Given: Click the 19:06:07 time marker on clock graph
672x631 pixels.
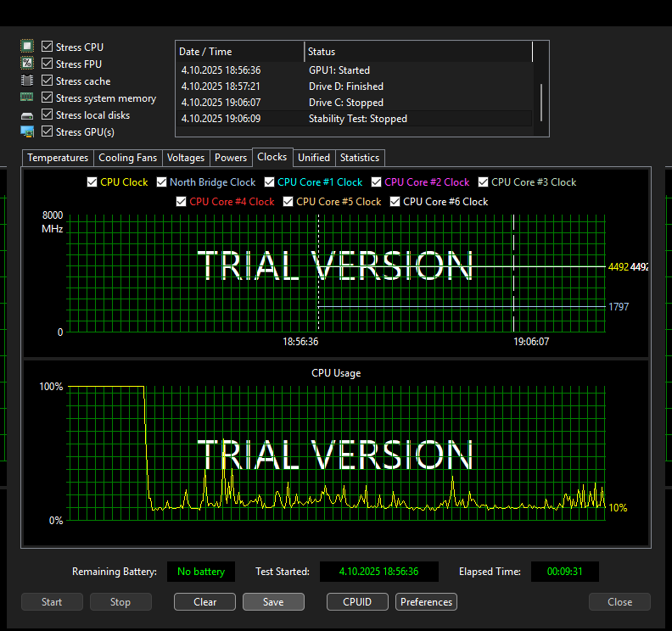Looking at the screenshot, I should tap(531, 342).
